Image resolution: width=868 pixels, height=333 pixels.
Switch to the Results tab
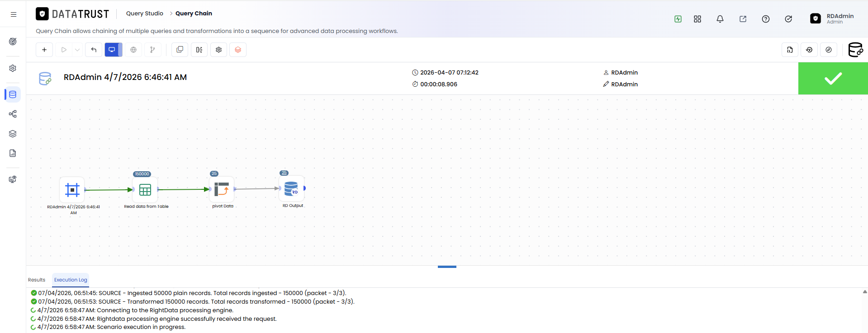[37, 280]
